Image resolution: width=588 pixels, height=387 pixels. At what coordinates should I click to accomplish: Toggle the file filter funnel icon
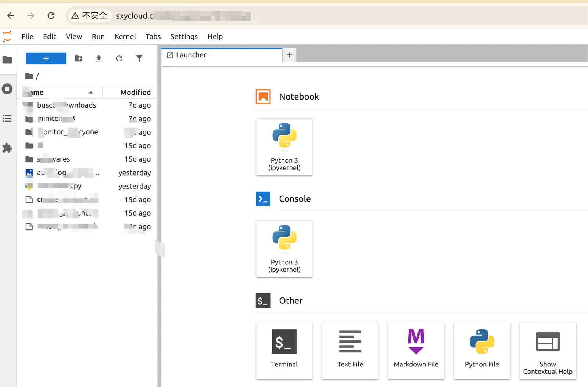pyautogui.click(x=139, y=58)
